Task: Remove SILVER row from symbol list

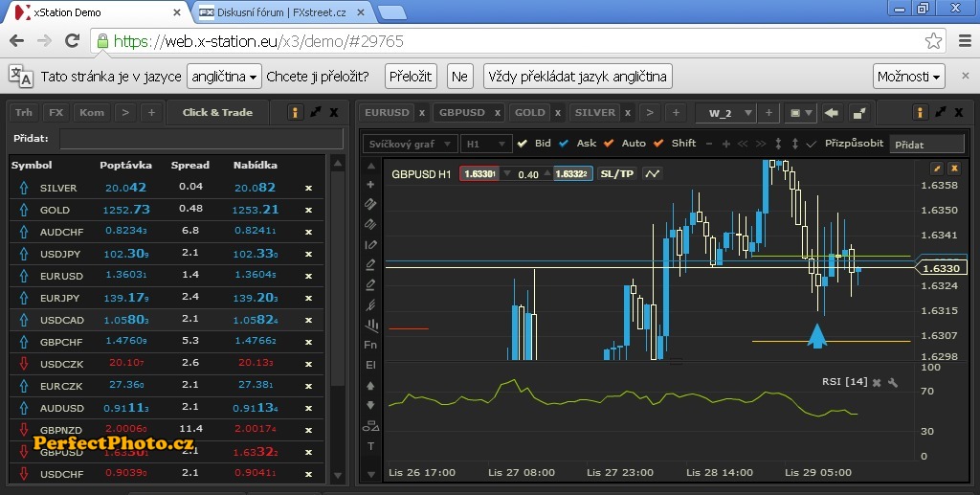Action: click(x=308, y=188)
